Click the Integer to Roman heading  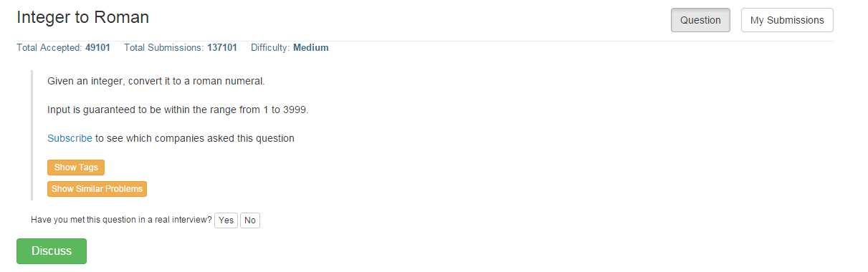coord(83,18)
